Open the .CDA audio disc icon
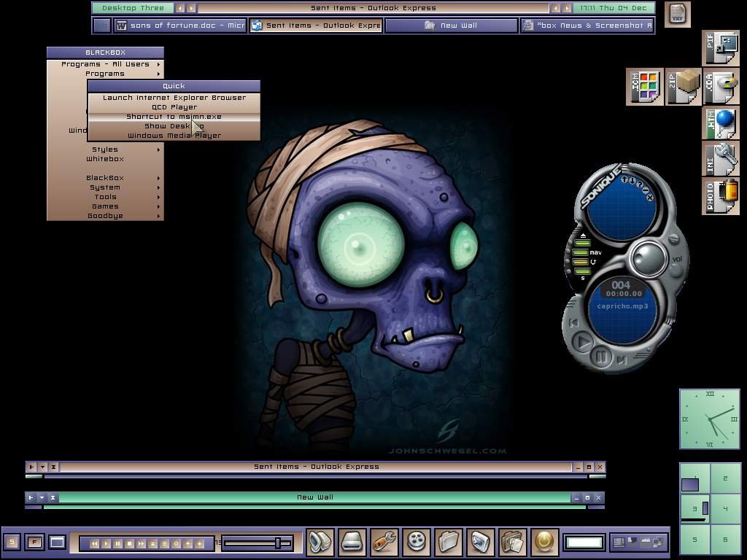 click(x=720, y=87)
